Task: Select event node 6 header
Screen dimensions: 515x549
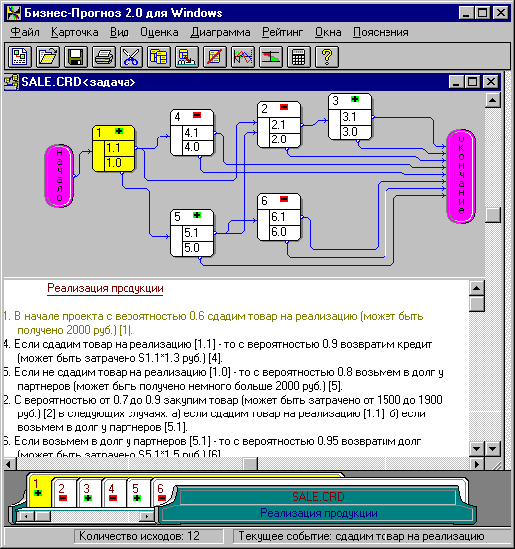Action: 279,201
